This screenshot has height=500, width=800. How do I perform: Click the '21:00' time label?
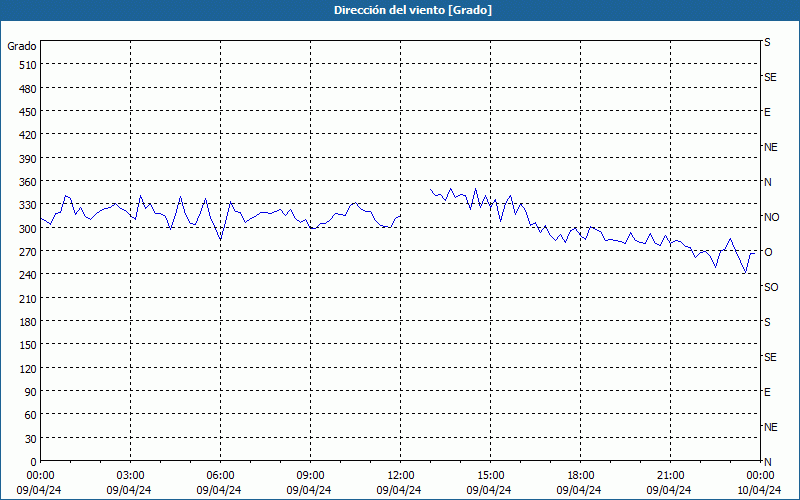[670, 476]
